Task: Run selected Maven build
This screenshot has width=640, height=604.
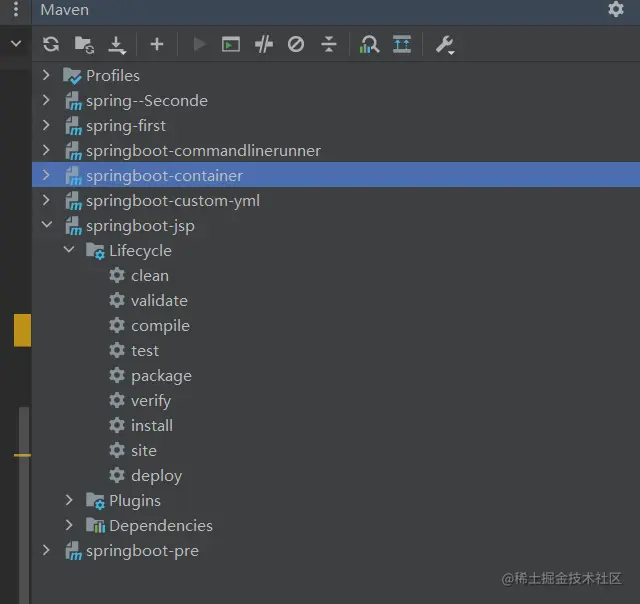Action: tap(199, 44)
